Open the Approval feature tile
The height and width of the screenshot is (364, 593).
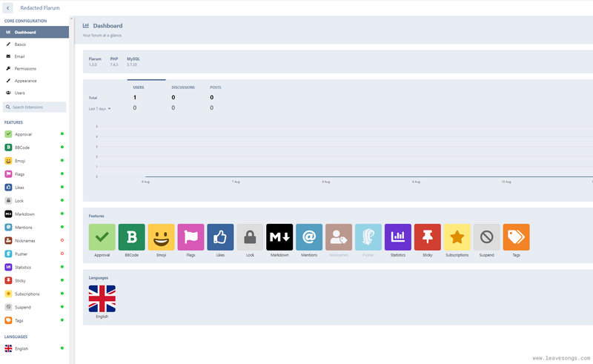[x=102, y=237]
